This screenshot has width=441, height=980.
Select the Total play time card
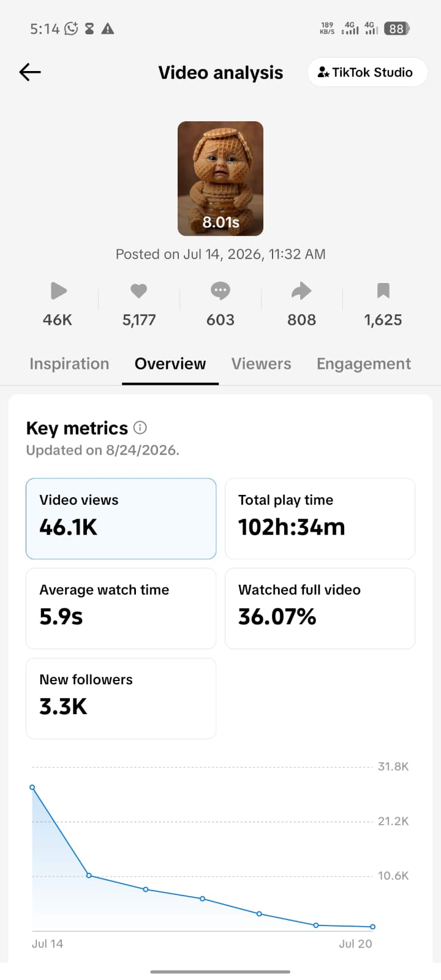[320, 519]
